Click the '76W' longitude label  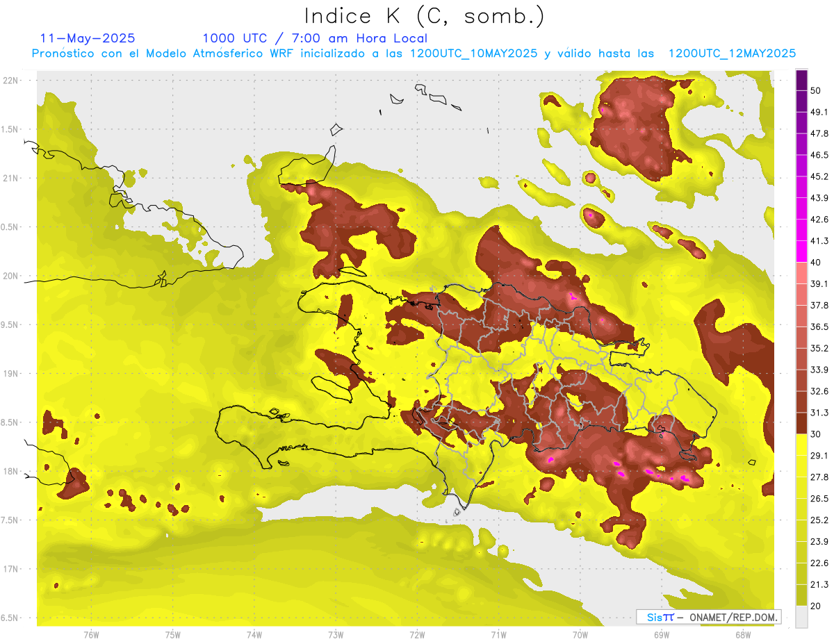tap(91, 636)
